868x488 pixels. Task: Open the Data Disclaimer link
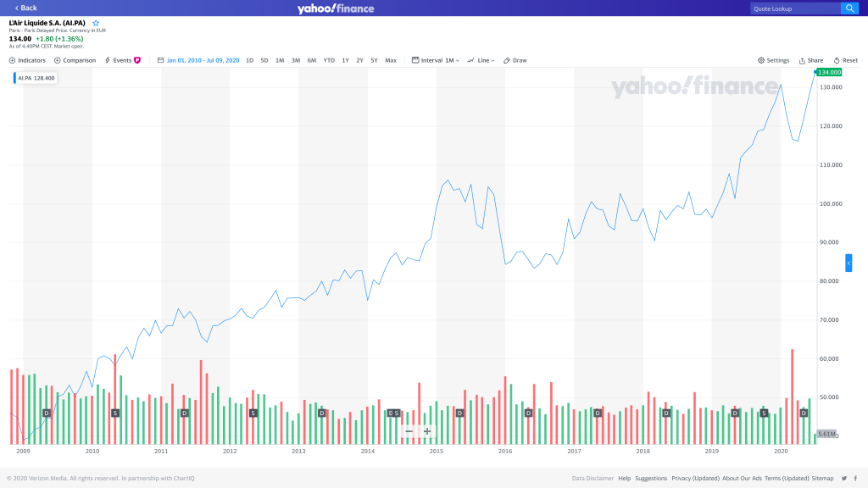pyautogui.click(x=593, y=478)
